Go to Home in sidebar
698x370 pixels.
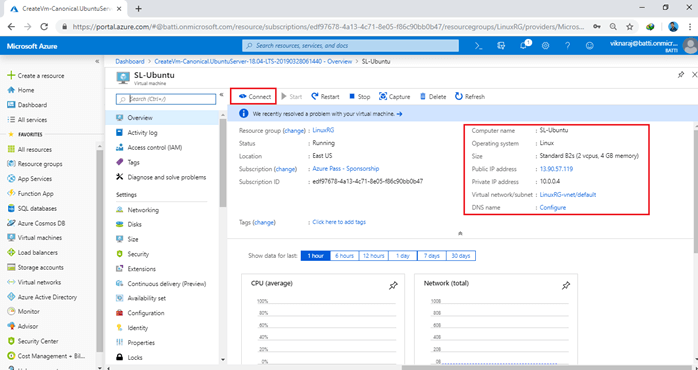point(21,90)
